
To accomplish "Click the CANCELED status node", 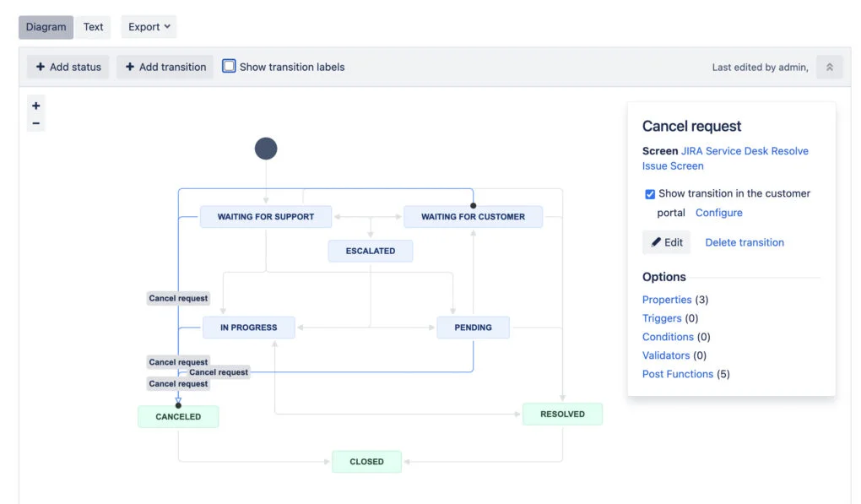I will click(178, 417).
